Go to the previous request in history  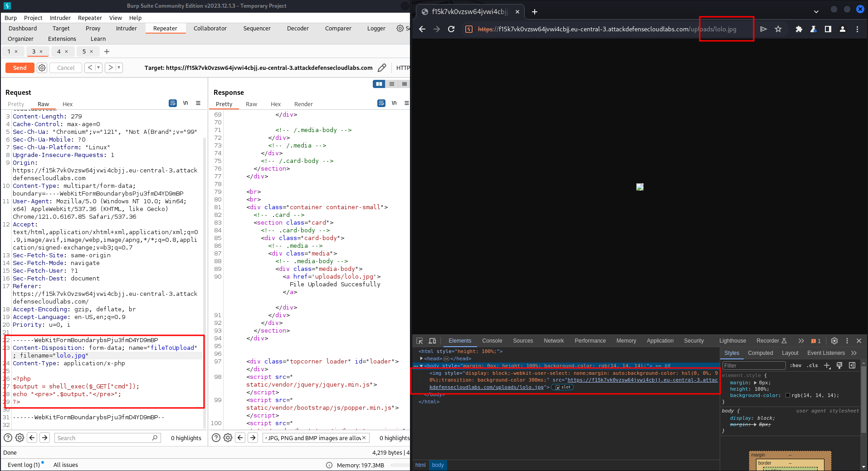(x=90, y=68)
